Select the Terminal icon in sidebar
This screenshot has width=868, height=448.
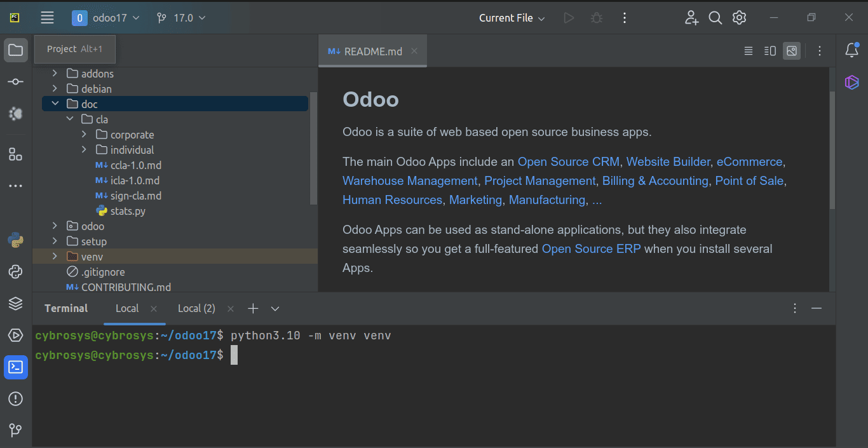coord(15,367)
